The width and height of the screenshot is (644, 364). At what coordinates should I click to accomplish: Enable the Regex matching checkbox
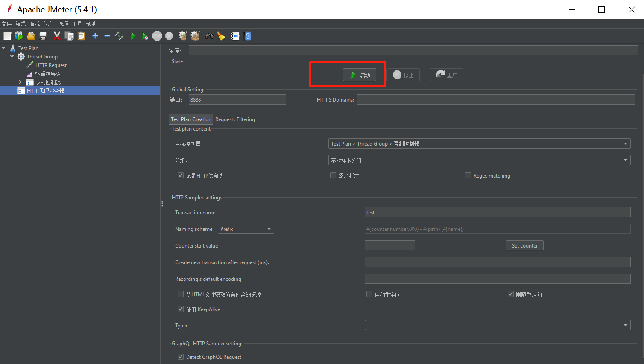(x=468, y=175)
